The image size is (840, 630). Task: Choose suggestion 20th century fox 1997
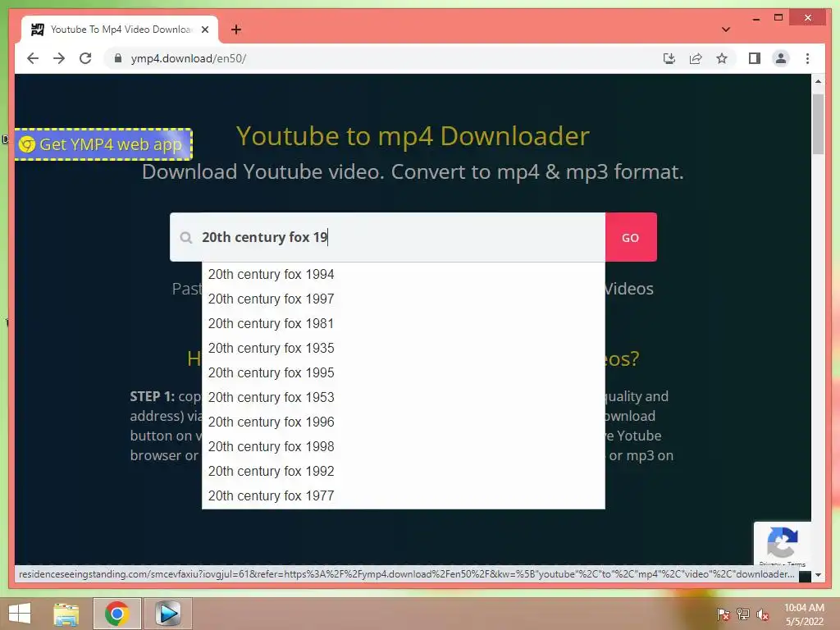point(404,299)
